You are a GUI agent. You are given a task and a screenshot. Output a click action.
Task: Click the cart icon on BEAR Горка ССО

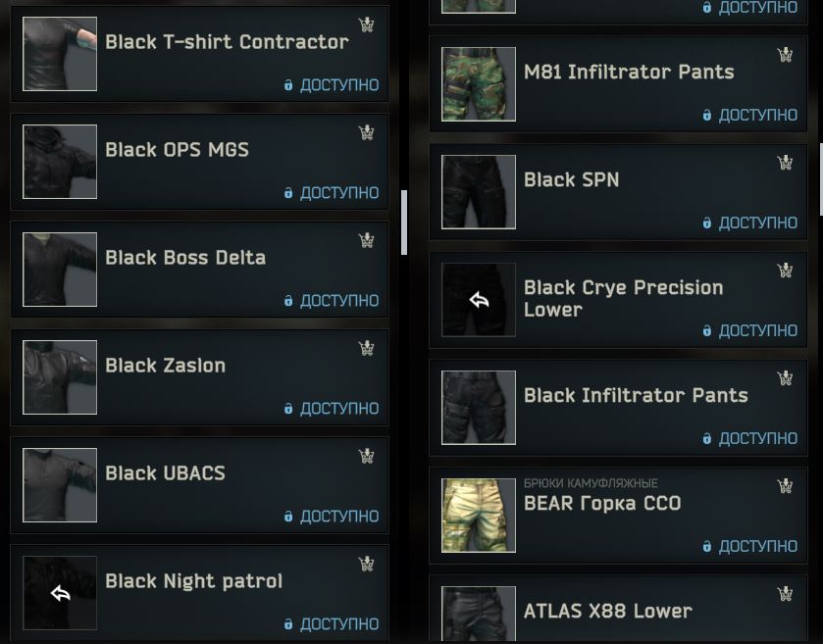pos(785,486)
